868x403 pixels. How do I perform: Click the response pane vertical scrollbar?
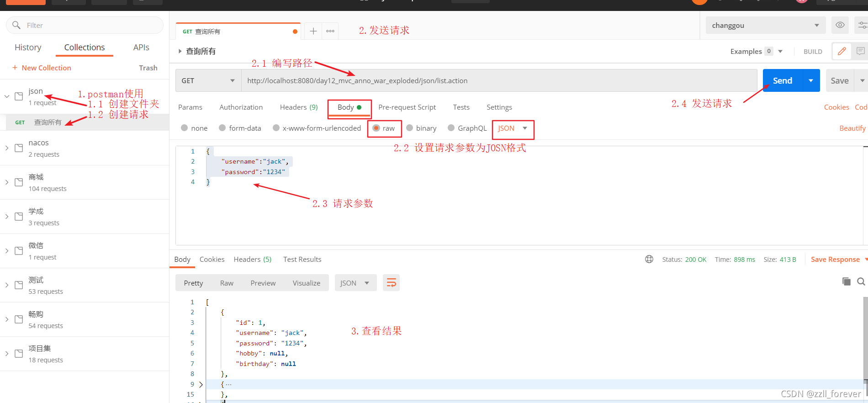(865, 338)
